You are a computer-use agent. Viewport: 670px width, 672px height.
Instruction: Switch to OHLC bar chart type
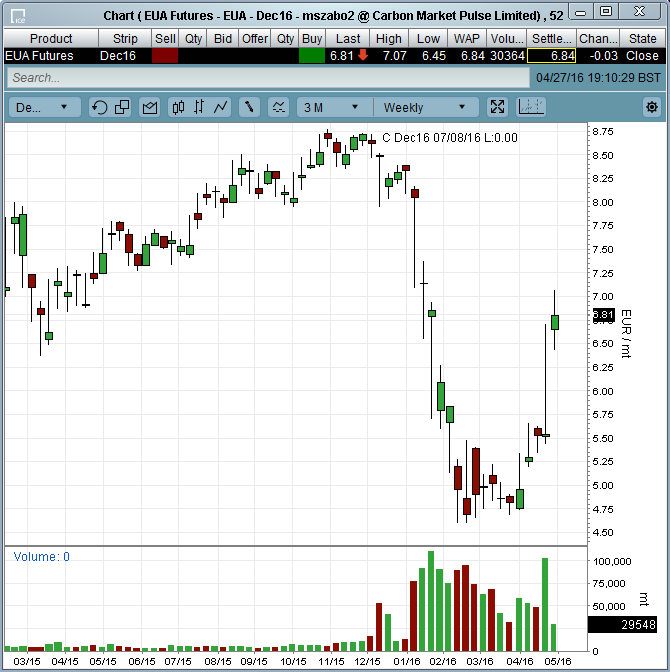pyautogui.click(x=199, y=107)
